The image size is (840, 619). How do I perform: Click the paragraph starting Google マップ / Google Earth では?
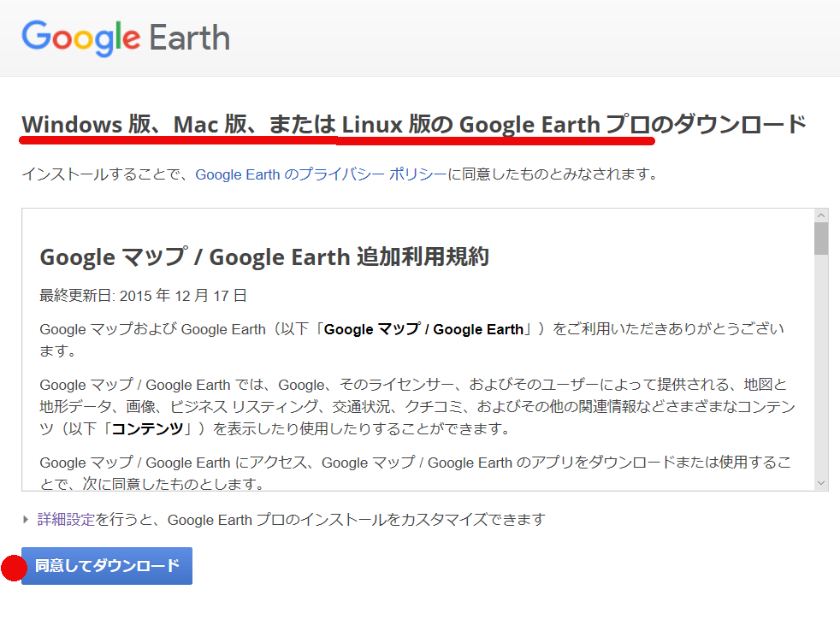(417, 407)
